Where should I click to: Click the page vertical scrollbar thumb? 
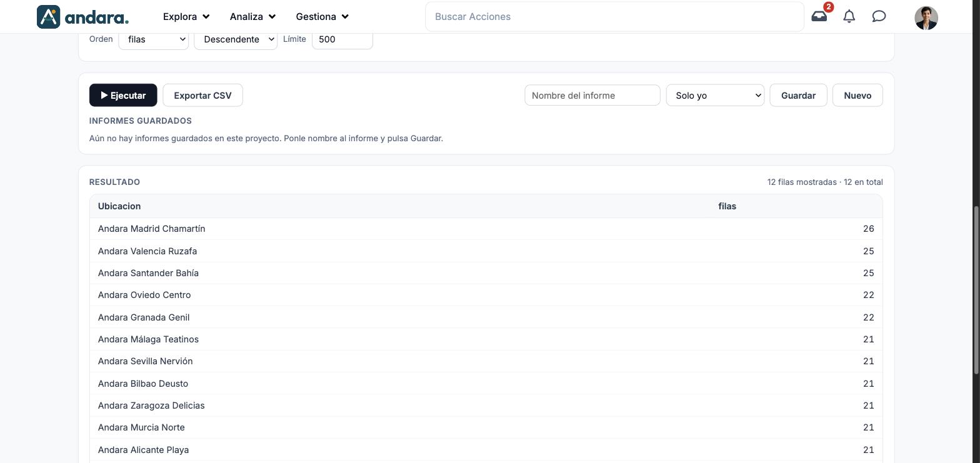coord(976,291)
